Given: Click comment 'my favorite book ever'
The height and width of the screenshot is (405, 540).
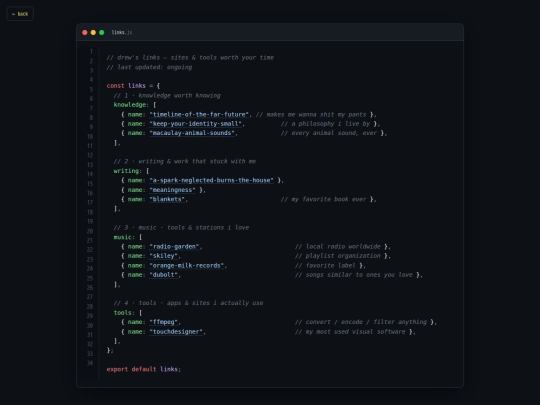Looking at the screenshot, I should 323,199.
